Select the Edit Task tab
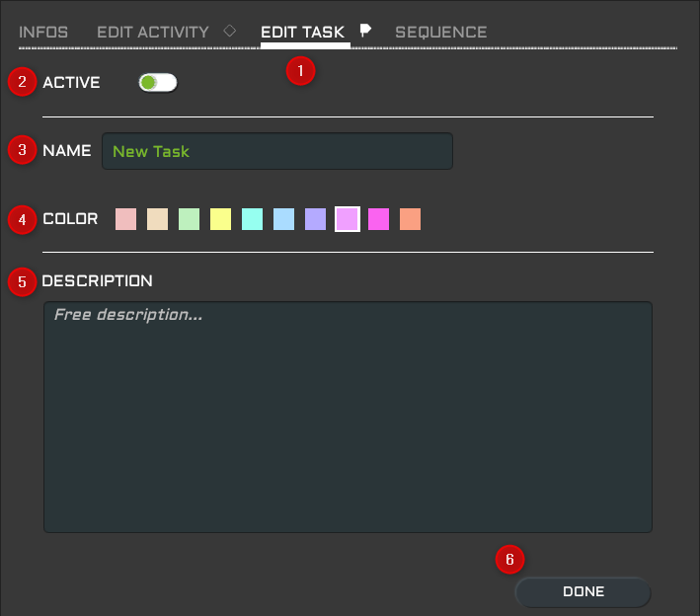Viewport: 700px width, 616px height. click(x=302, y=33)
